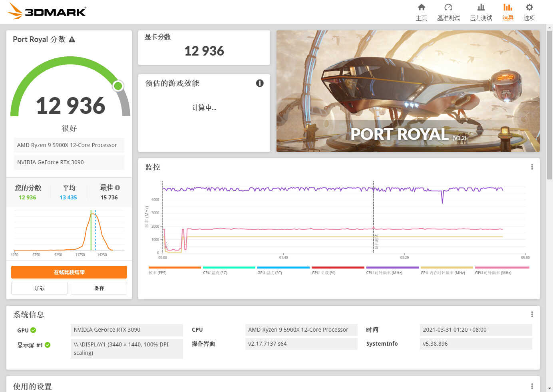Image resolution: width=553 pixels, height=392 pixels.
Task: Click the info icon beside 最佳
Action: pyautogui.click(x=117, y=187)
